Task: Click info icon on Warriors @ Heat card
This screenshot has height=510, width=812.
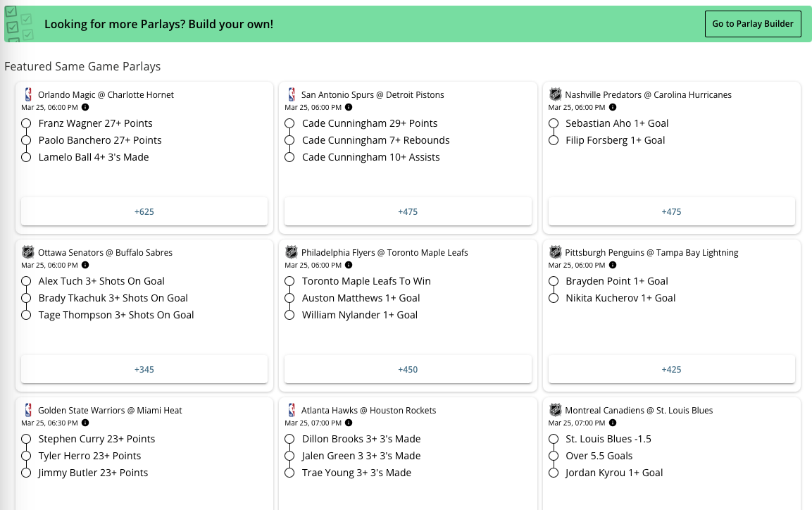Action: [85, 423]
